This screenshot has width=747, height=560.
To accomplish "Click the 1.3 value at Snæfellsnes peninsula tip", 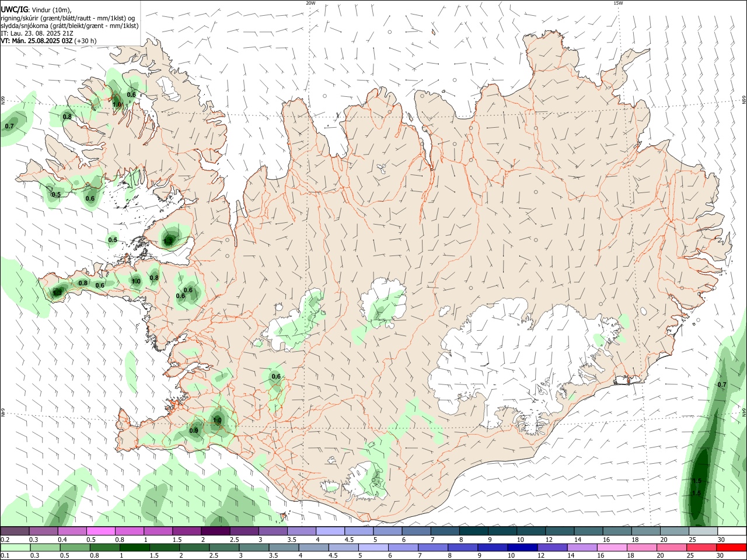I will coord(57,292).
